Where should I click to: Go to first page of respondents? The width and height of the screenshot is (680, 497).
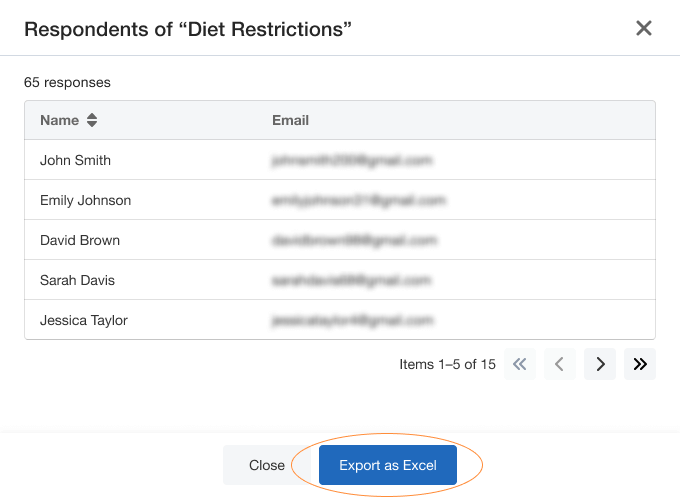click(x=519, y=364)
